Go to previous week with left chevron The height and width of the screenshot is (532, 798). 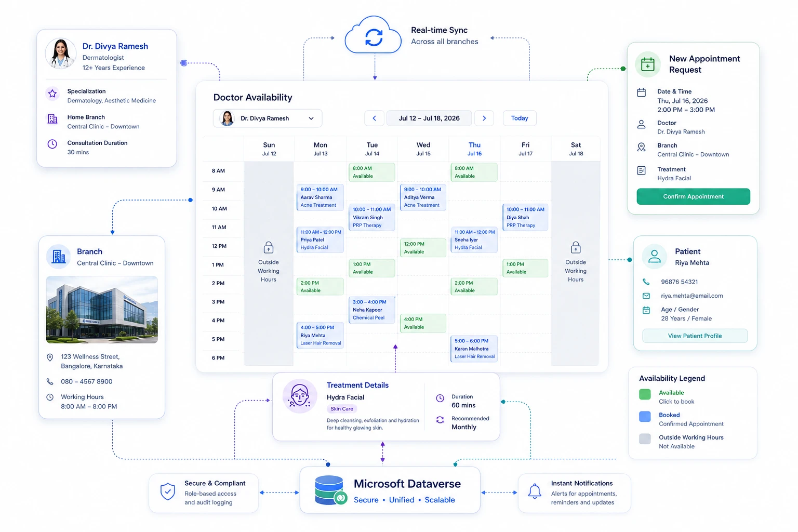click(x=374, y=118)
